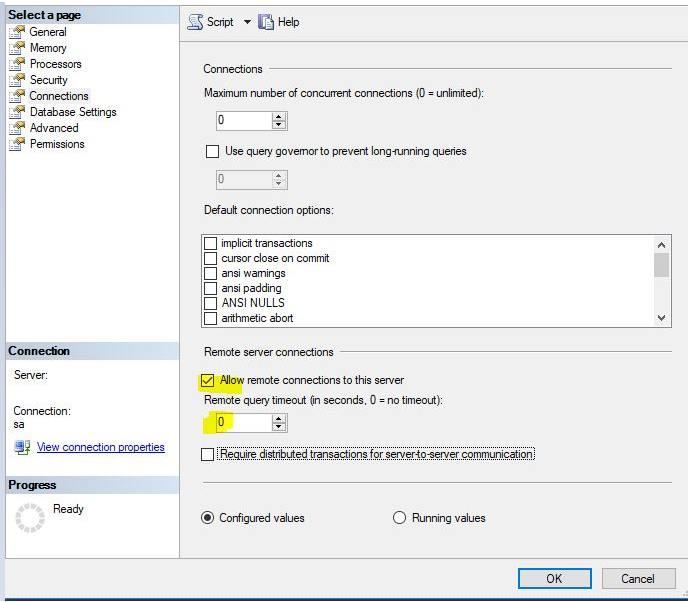The image size is (691, 602).
Task: Select the Running values radio button
Action: pos(400,518)
